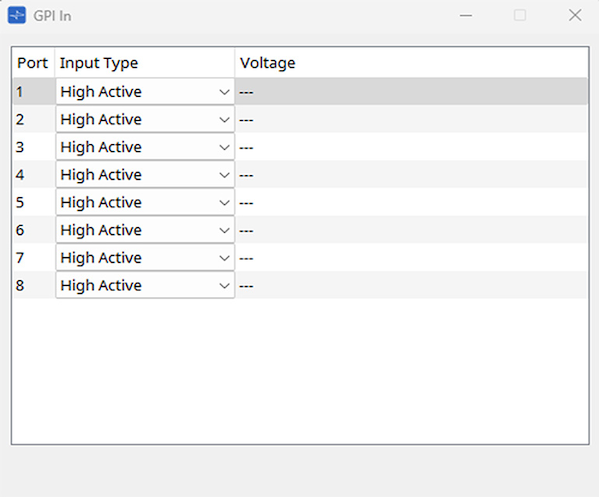Minimize the GPI In window
Viewport: 600px width, 497px height.
[x=466, y=16]
